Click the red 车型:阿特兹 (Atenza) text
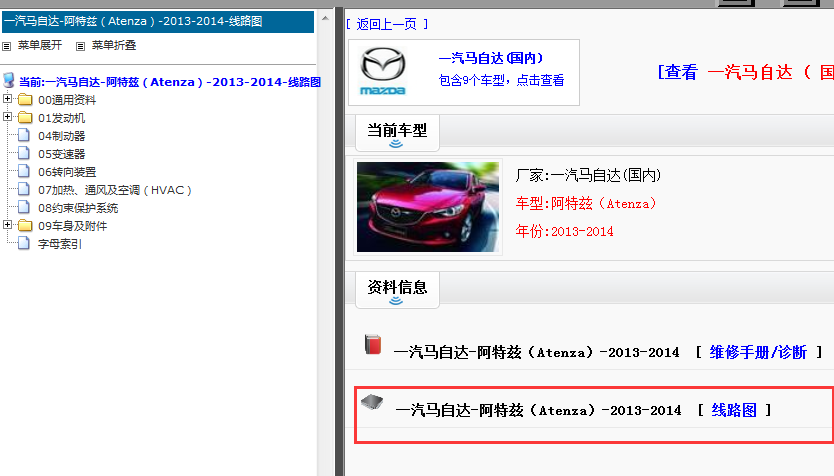This screenshot has width=834, height=476. click(x=586, y=203)
